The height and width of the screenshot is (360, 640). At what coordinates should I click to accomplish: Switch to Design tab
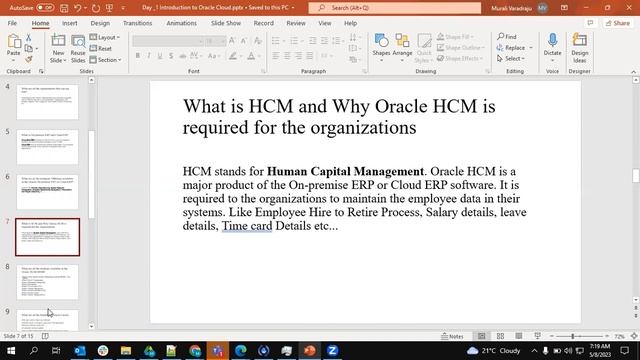(100, 23)
